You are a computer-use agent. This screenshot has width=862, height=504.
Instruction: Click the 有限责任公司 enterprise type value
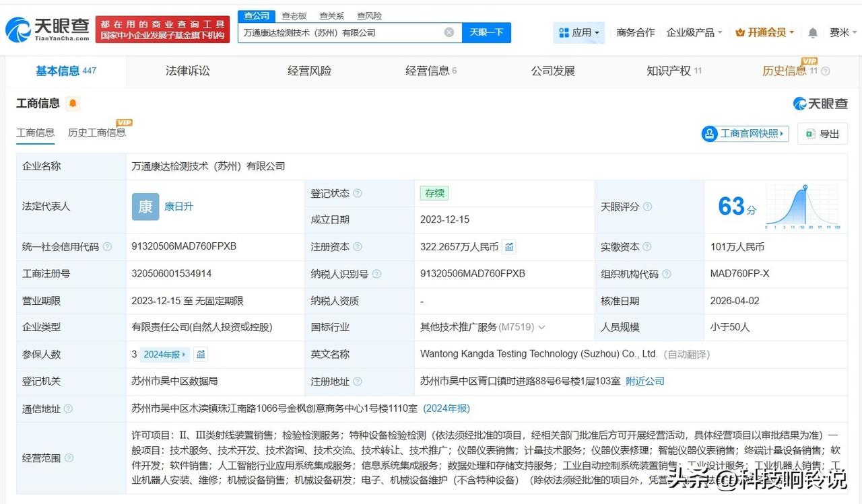[202, 327]
